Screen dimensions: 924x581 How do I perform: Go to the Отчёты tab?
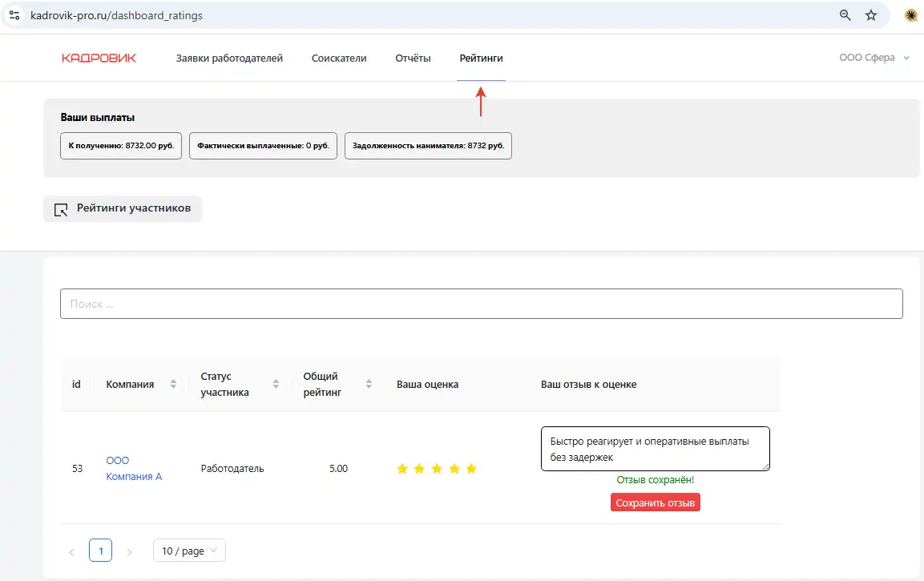pos(413,58)
